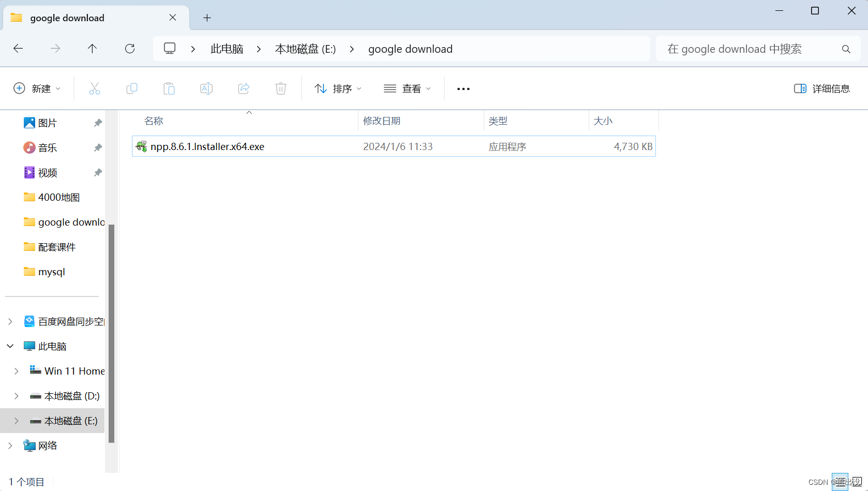
Task: Click 此电脑 in the address breadcrumb
Action: click(x=227, y=49)
